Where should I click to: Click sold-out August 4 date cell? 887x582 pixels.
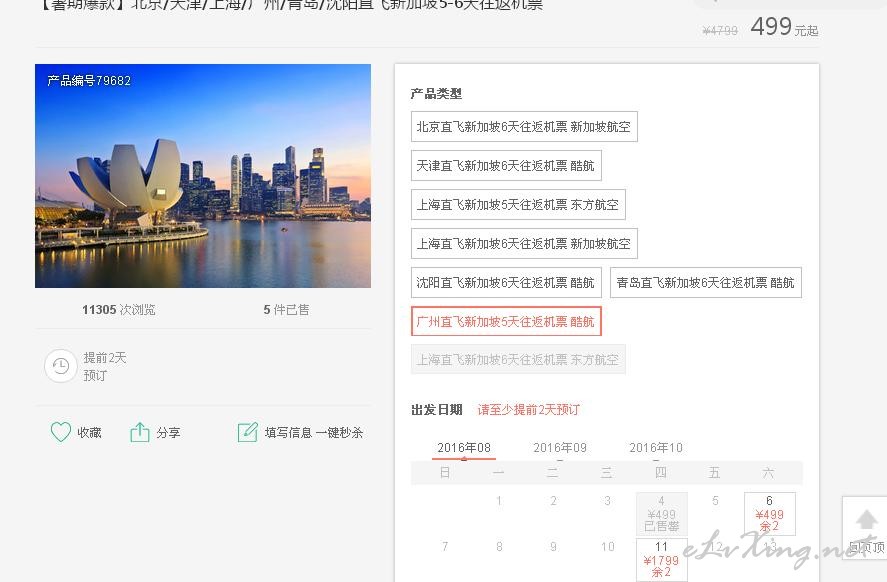[661, 514]
